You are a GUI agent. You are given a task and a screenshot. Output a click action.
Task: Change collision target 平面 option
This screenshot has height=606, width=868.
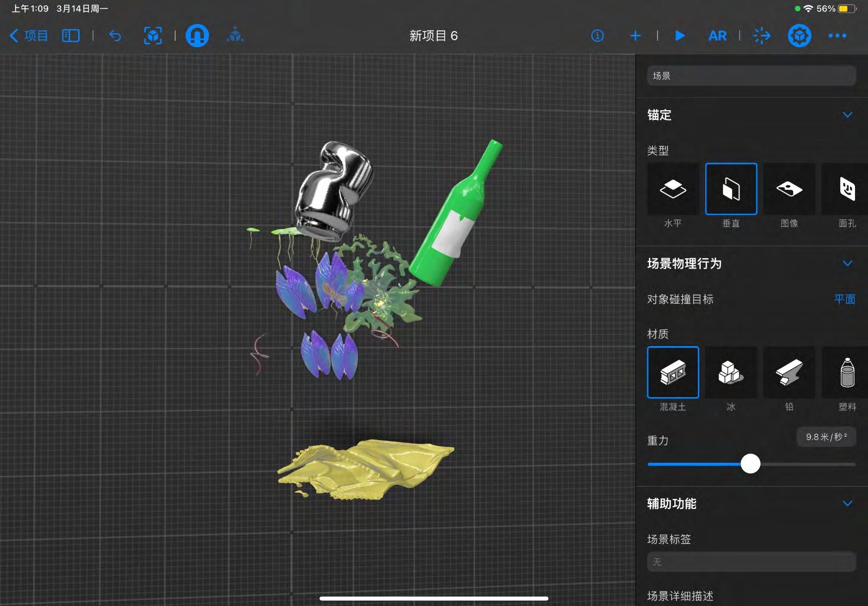pyautogui.click(x=844, y=299)
